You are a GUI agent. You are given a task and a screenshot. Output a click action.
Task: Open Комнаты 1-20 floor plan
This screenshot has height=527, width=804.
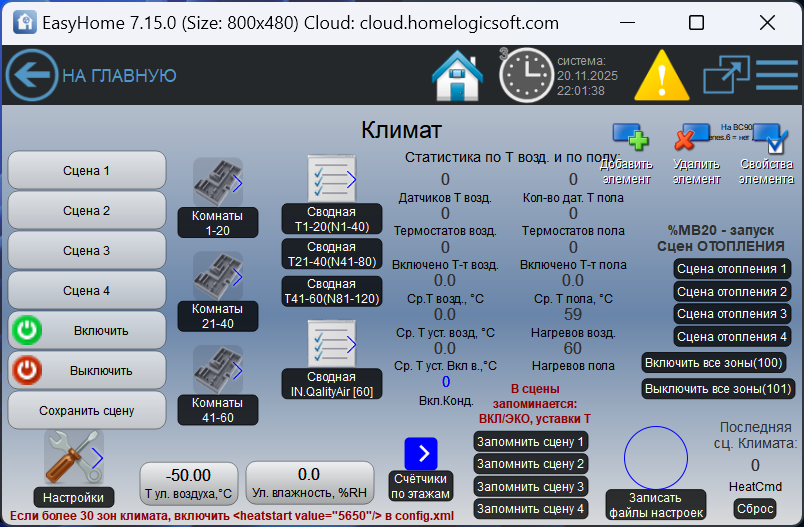(x=217, y=182)
